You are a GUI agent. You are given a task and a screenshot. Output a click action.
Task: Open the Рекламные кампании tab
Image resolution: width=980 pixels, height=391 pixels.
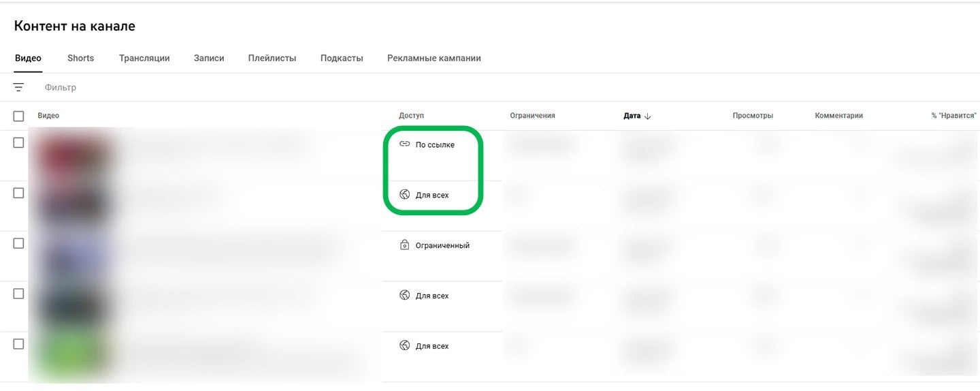434,58
